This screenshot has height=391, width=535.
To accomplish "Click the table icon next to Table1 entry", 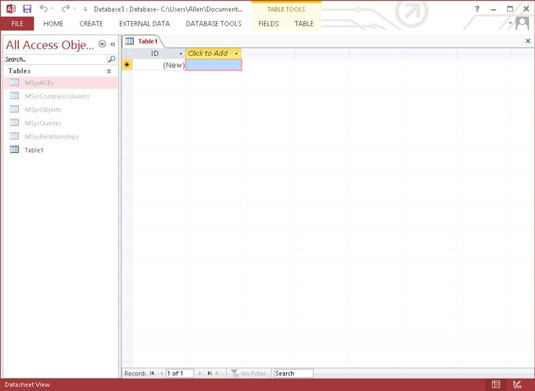I will point(14,149).
